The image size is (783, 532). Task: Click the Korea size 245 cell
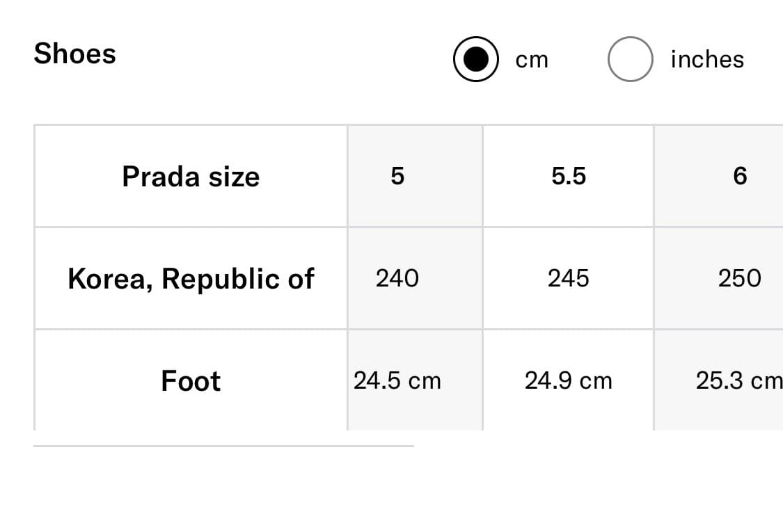(x=568, y=278)
